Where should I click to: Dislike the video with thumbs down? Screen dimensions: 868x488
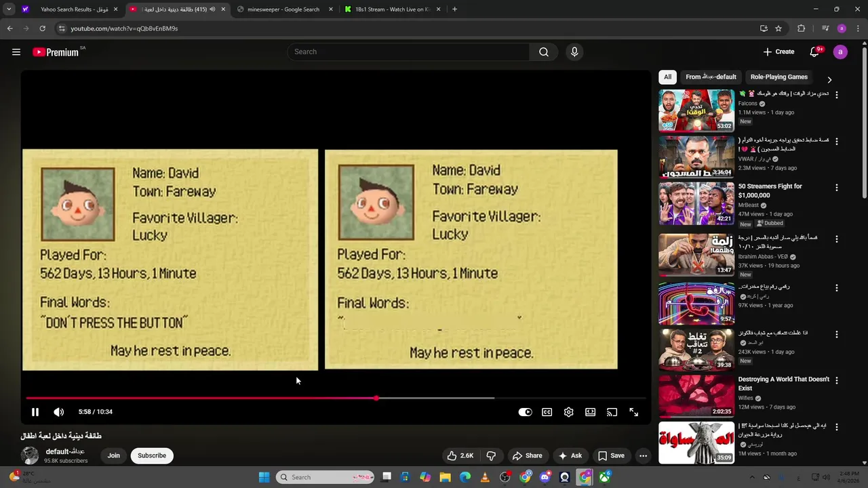491,455
